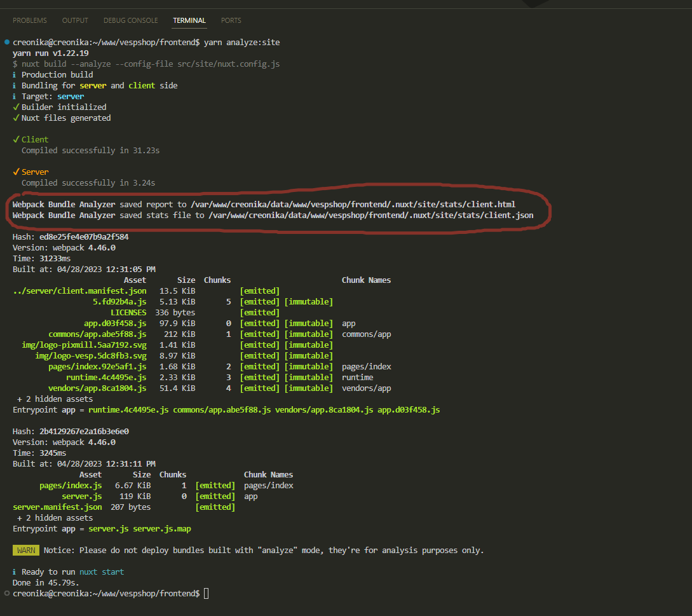Click the 13.5 KiB size value
The image size is (692, 616).
click(177, 291)
